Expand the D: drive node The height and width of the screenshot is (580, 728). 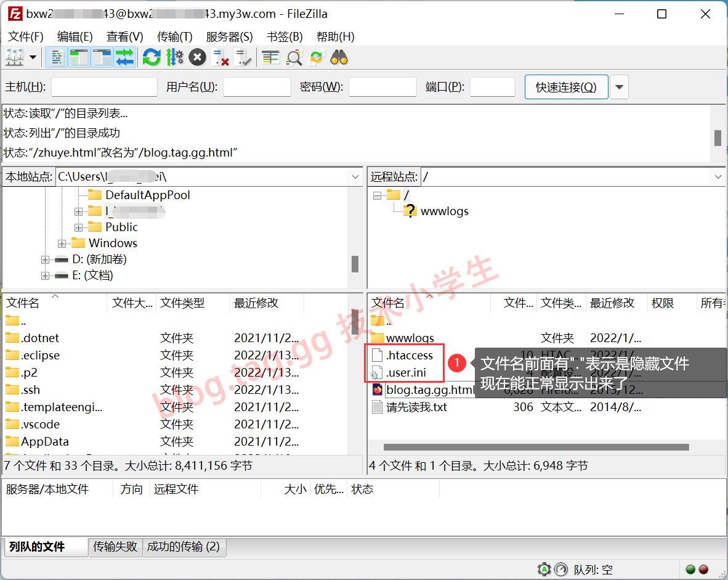click(45, 259)
